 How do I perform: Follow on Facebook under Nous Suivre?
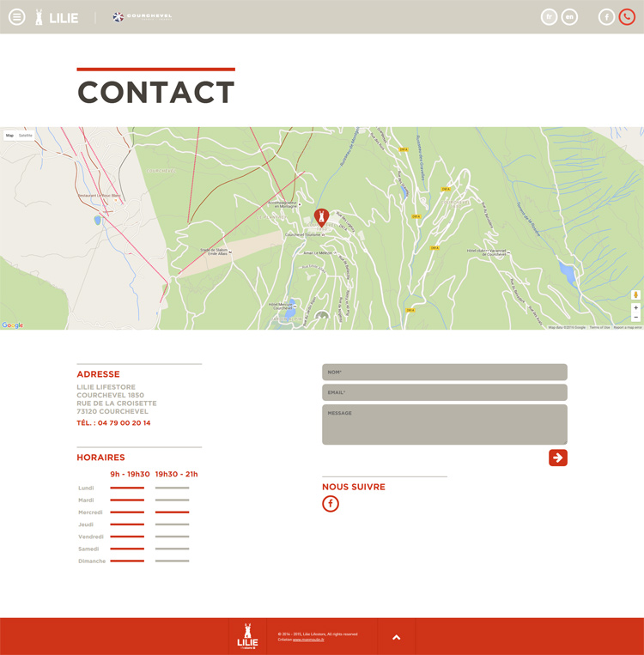click(331, 504)
